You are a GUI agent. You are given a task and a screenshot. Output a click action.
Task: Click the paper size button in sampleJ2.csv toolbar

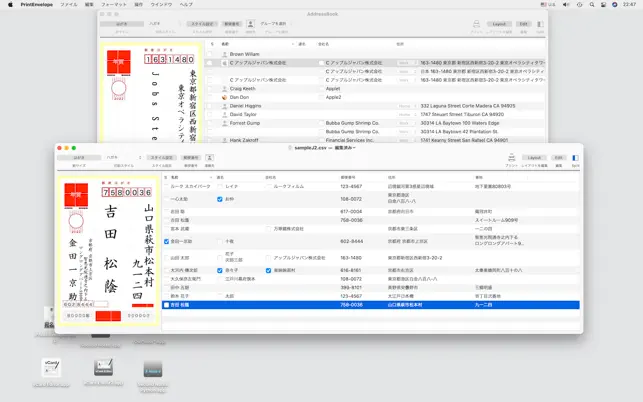(79, 158)
